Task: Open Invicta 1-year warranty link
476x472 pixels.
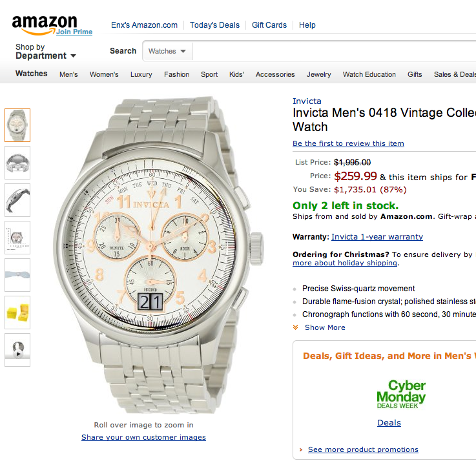Action: click(x=377, y=237)
